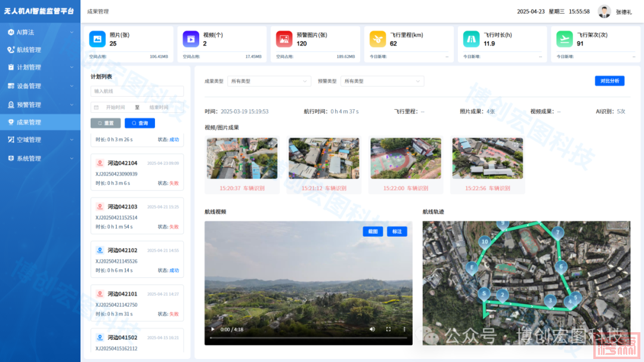Click the yellow drone flight mileage icon
The height and width of the screenshot is (362, 644).
point(377,39)
